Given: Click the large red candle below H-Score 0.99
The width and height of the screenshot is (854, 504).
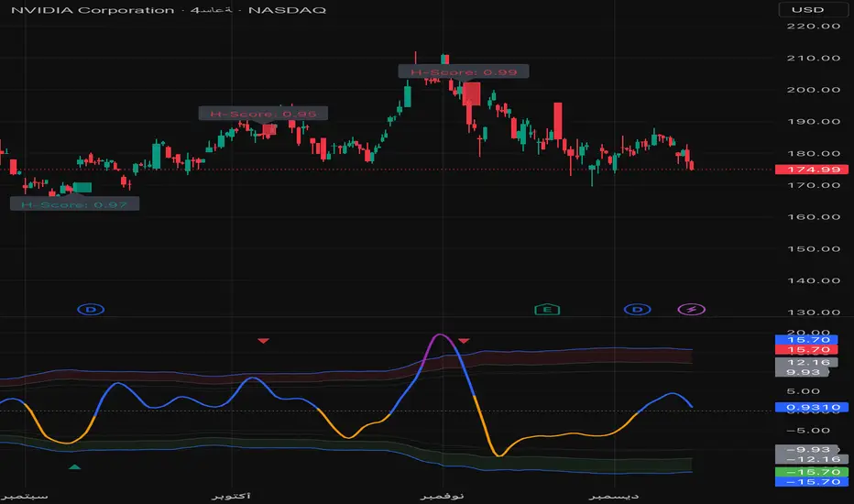Looking at the screenshot, I should pyautogui.click(x=472, y=93).
